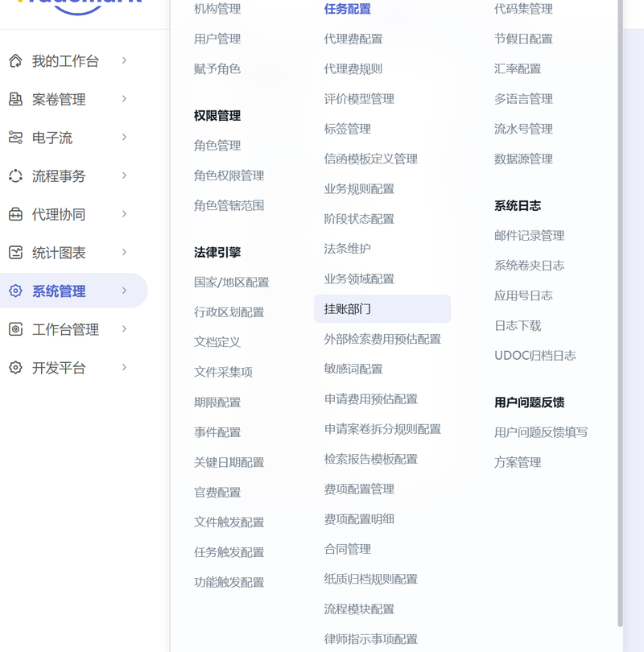
Task: Select the 挂账部门 menu entry
Action: click(382, 309)
